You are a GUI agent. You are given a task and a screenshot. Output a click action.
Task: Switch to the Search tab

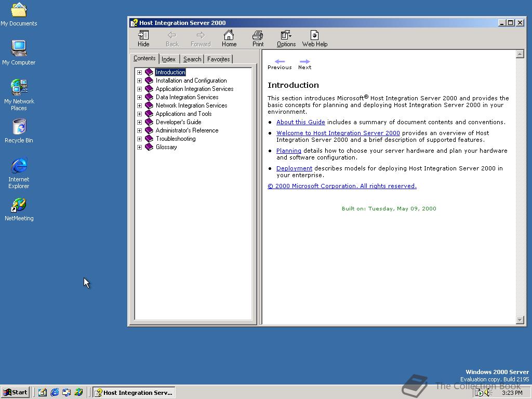(x=192, y=59)
